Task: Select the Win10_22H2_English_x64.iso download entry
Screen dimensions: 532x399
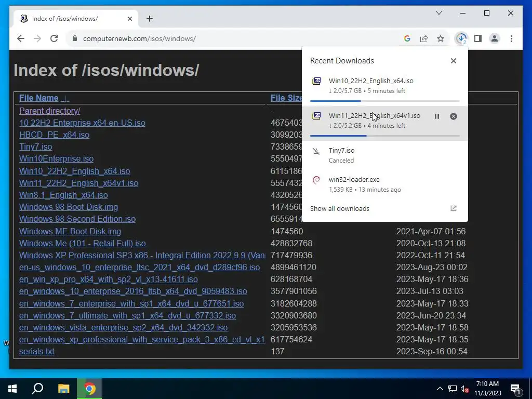Action: 385,88
